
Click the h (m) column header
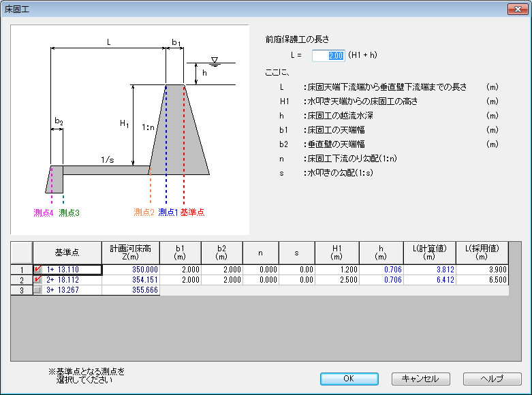coord(381,253)
